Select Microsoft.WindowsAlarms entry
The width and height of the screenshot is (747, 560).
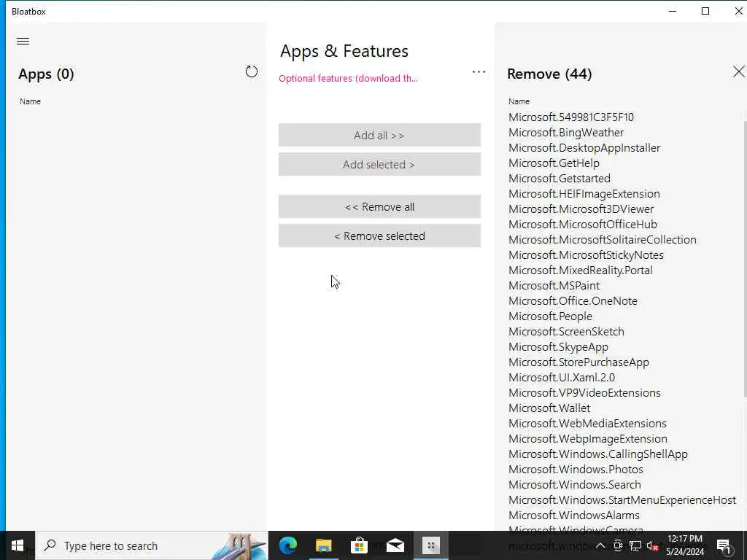[574, 516]
